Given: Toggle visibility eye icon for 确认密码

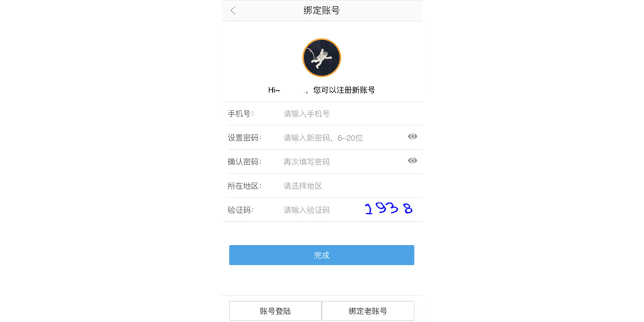Looking at the screenshot, I should [x=412, y=160].
